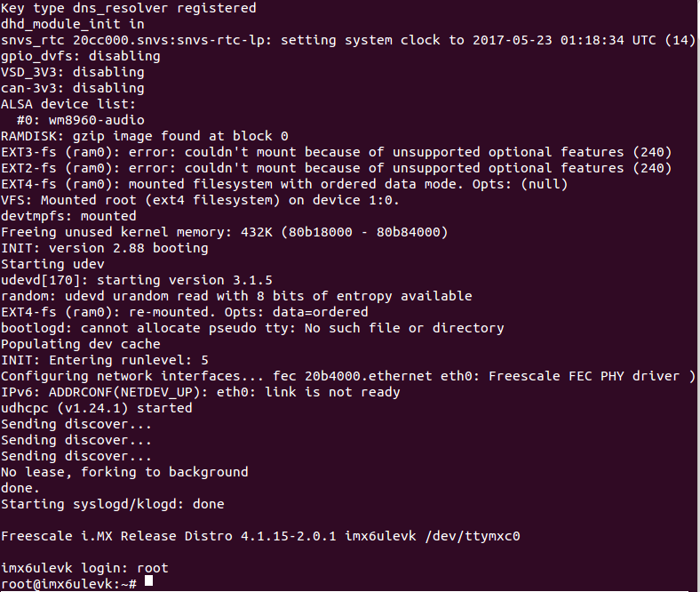Click the "Starting udev" line

52,264
